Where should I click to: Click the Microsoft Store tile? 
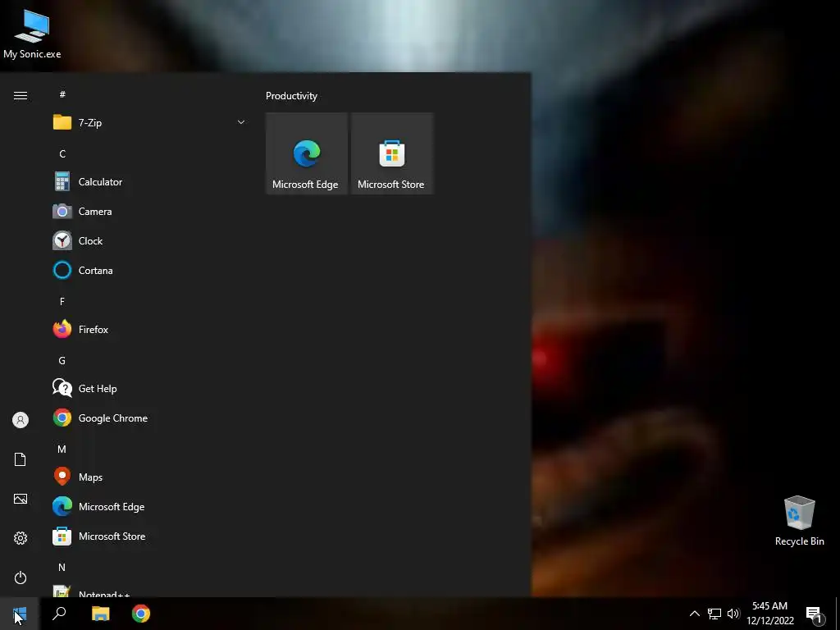pos(391,153)
